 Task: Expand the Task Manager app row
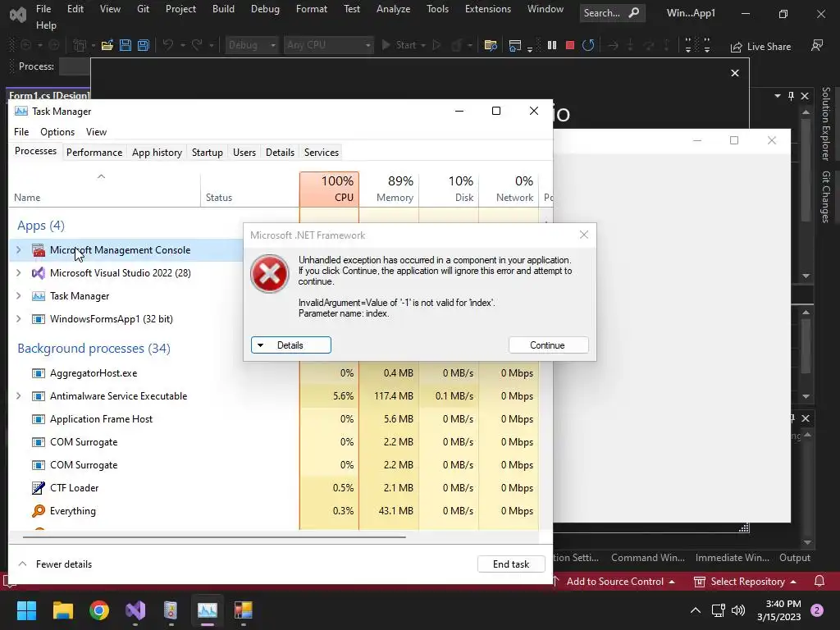point(19,296)
